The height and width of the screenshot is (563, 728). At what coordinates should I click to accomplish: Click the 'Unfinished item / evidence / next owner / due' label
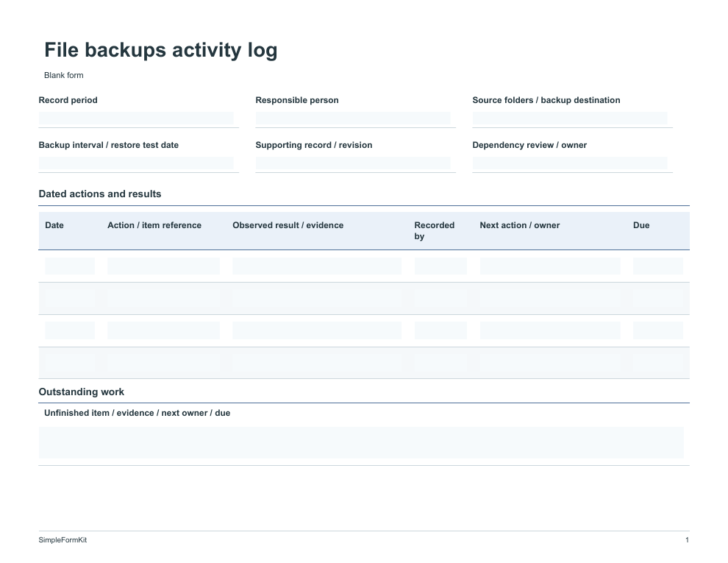tap(137, 413)
